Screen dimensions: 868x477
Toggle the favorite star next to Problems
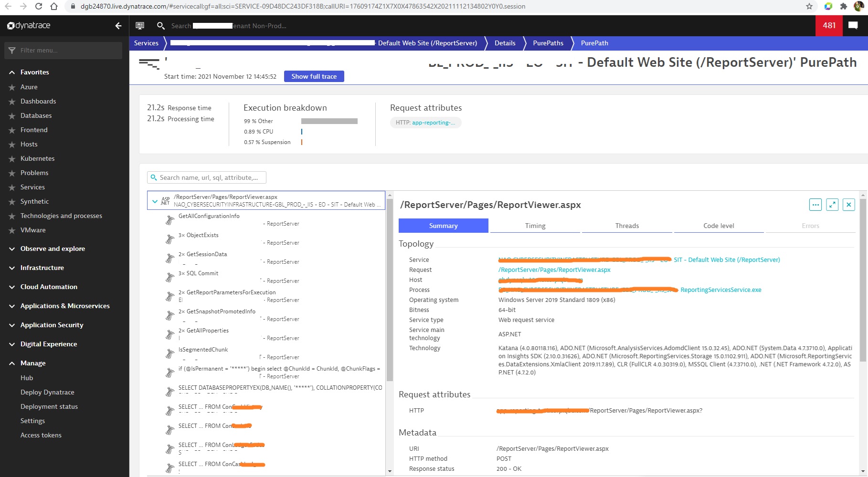coord(13,173)
